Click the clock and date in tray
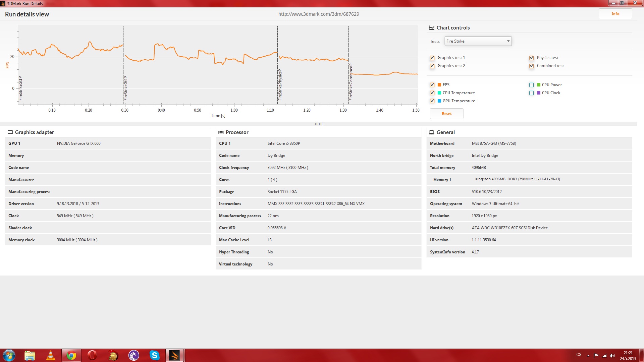 coord(628,355)
